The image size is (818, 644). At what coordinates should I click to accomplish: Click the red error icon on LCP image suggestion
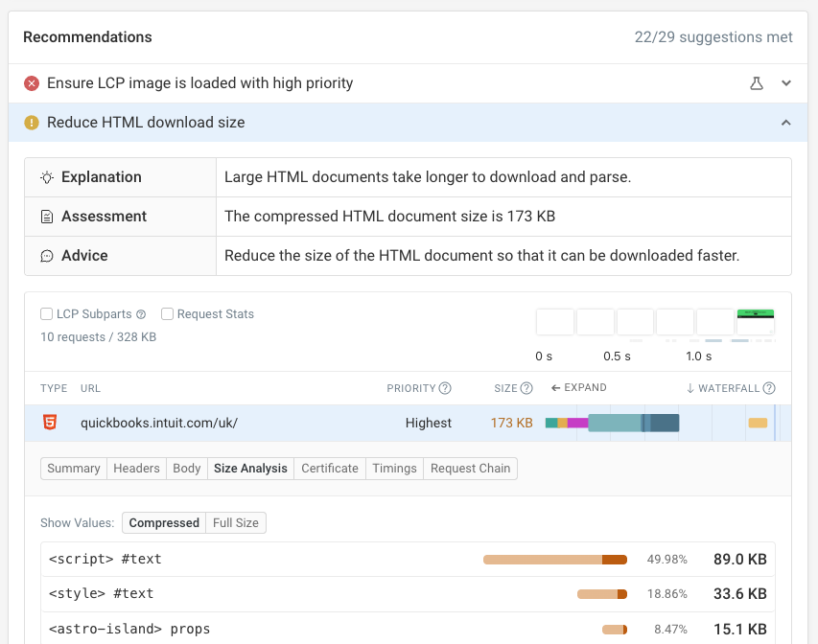[32, 83]
